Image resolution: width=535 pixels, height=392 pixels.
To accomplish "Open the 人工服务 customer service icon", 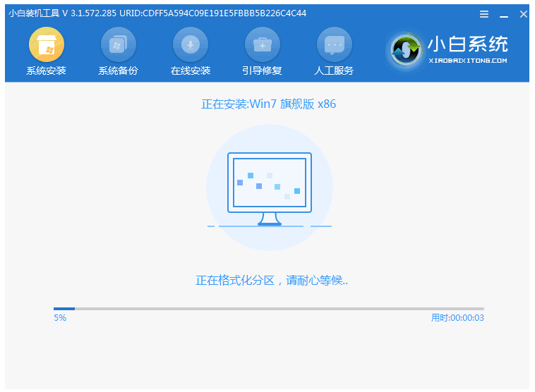I will coord(335,44).
